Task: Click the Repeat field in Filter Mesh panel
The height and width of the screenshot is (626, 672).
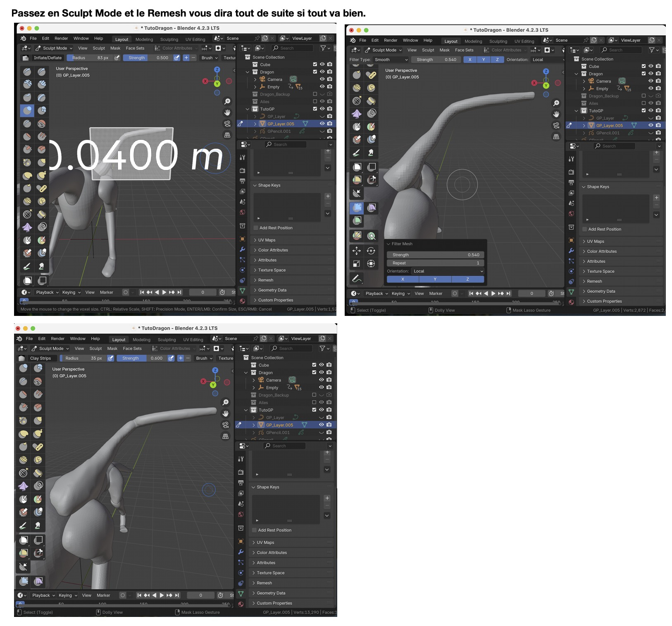Action: pos(435,263)
